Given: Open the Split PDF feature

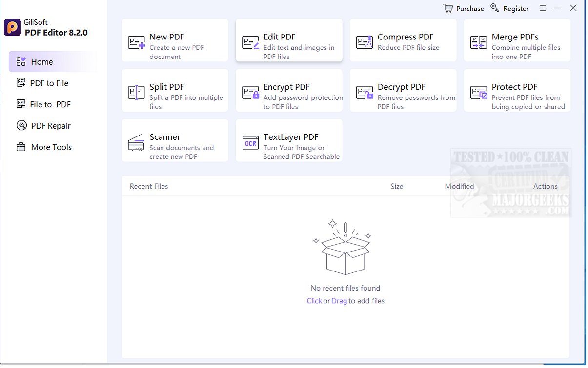Looking at the screenshot, I should click(136, 91).
